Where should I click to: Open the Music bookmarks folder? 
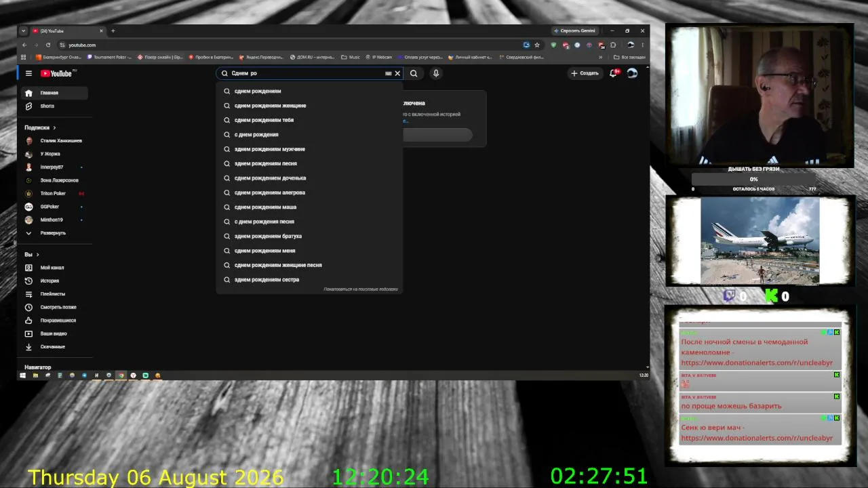pyautogui.click(x=351, y=57)
